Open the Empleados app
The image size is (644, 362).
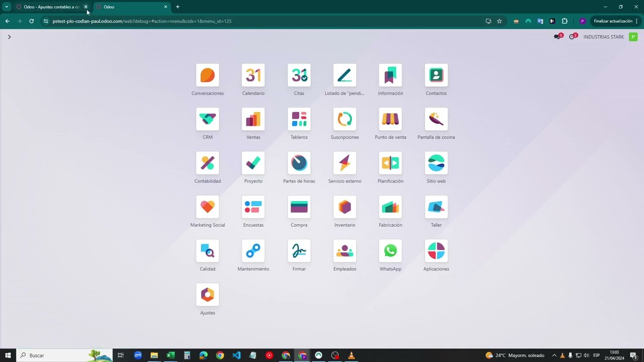click(345, 251)
